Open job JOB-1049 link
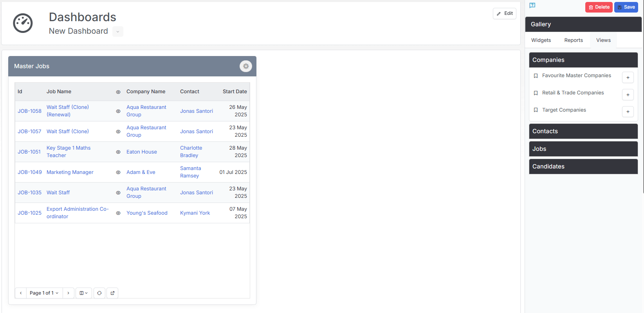 (x=30, y=172)
